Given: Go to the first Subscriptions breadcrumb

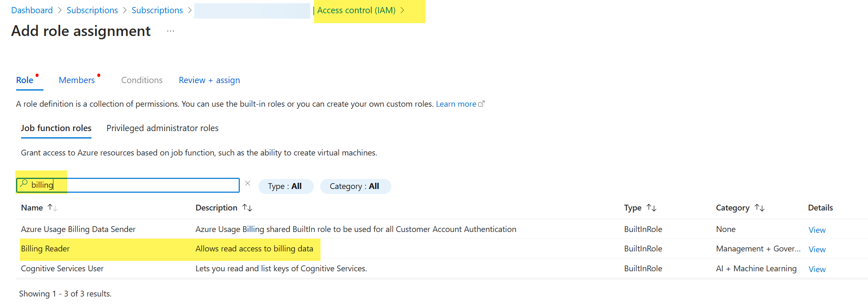Looking at the screenshot, I should (92, 10).
